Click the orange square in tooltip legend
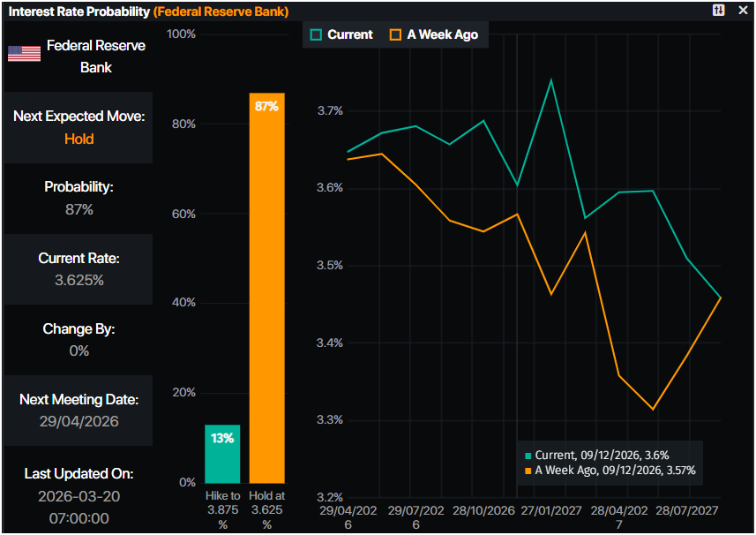 (x=528, y=471)
